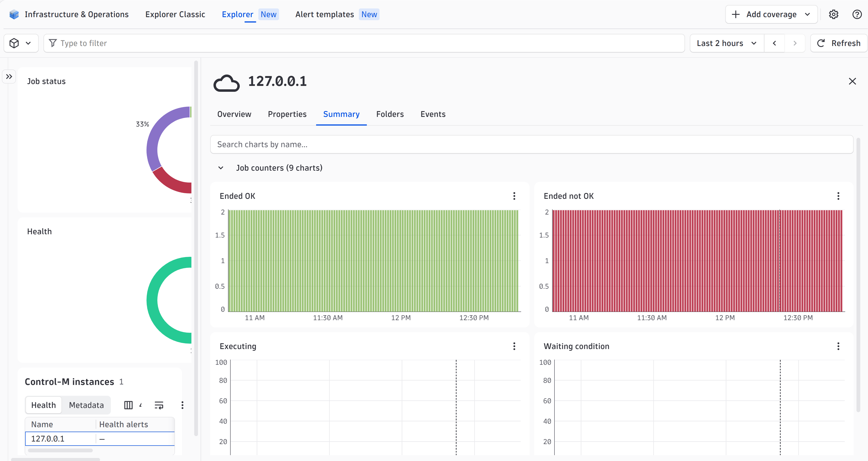Select the Summary tab

click(341, 114)
